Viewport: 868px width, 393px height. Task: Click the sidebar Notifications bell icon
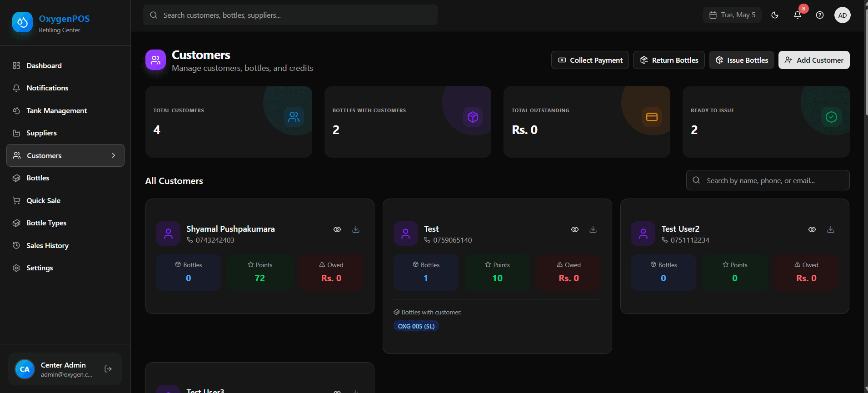pyautogui.click(x=16, y=88)
